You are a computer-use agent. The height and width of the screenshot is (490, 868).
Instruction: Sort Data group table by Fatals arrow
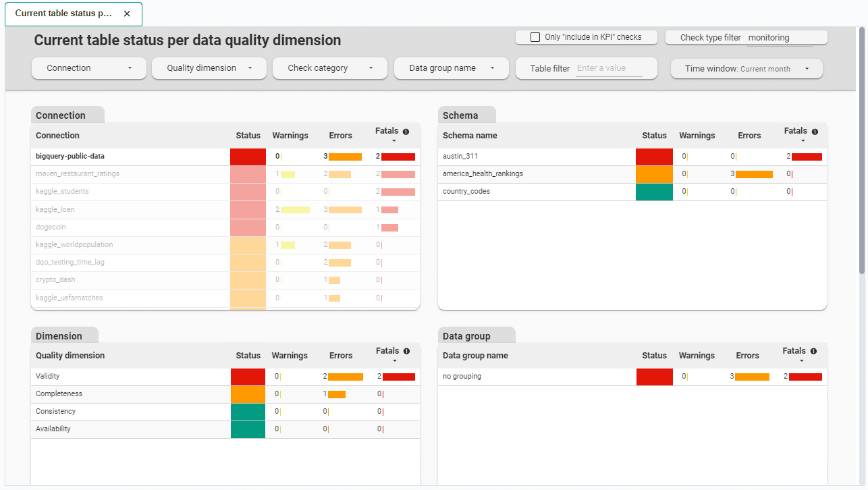tap(801, 360)
